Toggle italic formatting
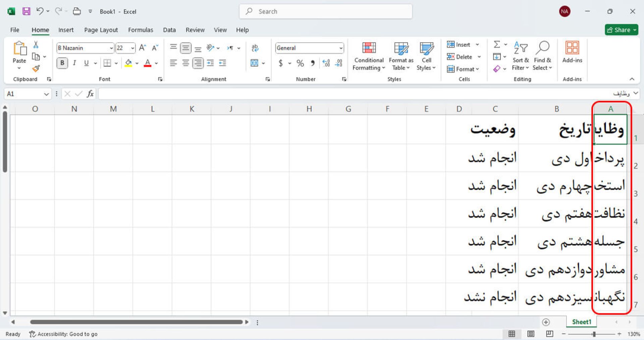 tap(74, 63)
